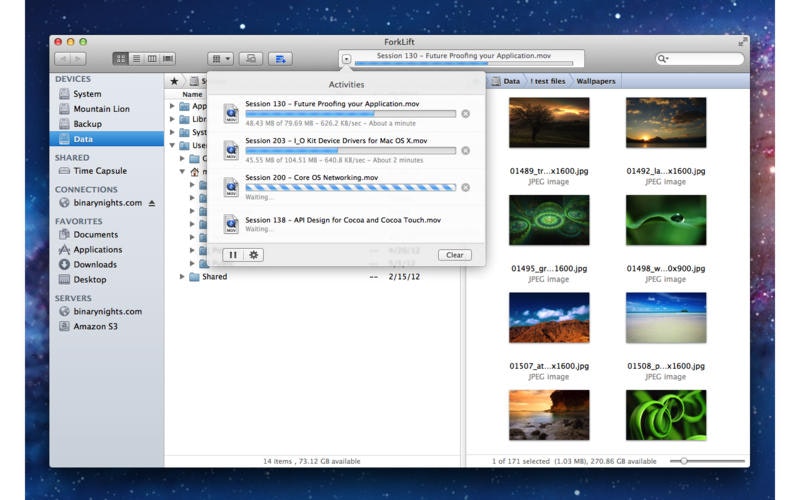The height and width of the screenshot is (500, 800).
Task: Switch to icon view mode
Action: (x=121, y=59)
